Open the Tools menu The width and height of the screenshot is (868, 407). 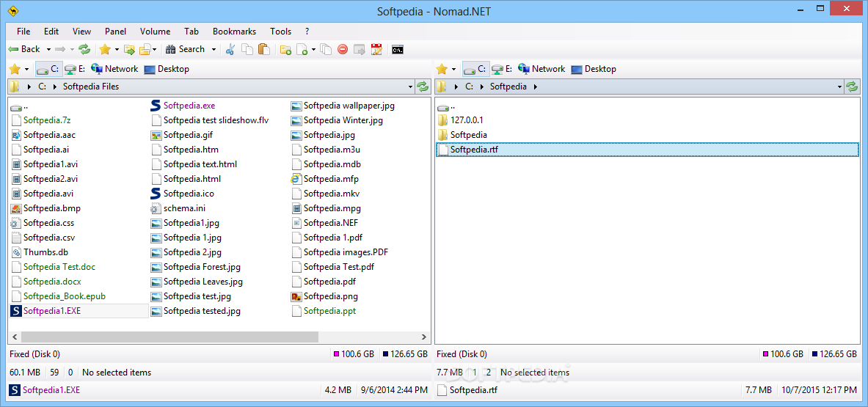pyautogui.click(x=281, y=32)
